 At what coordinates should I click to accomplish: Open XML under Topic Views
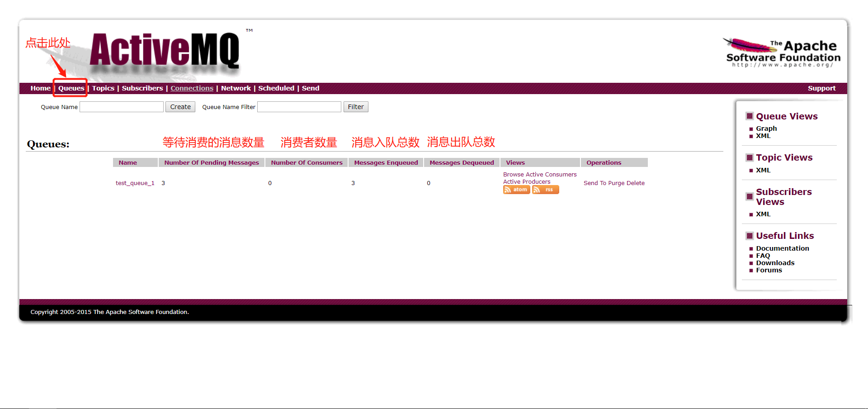pos(763,170)
